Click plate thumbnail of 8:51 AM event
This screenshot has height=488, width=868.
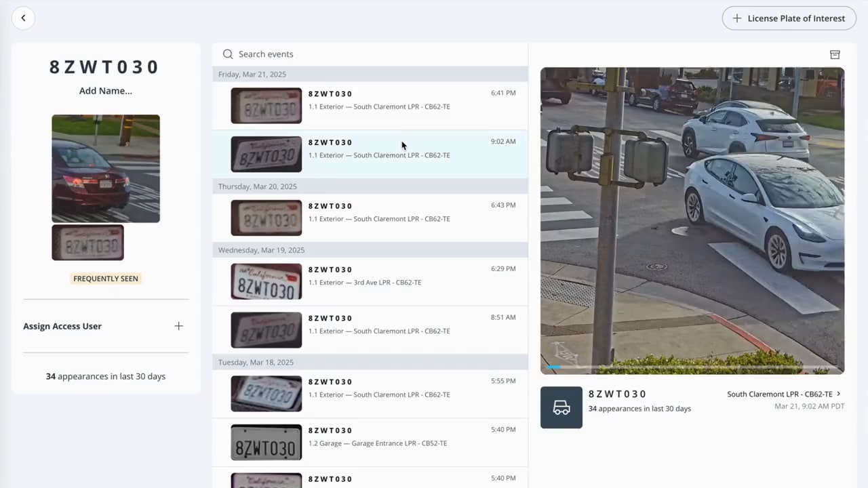[267, 330]
